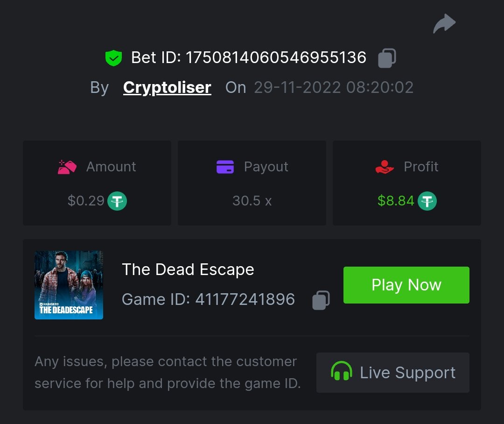Click the pink Amount icon
Screen dimensions: 504x424
point(67,167)
